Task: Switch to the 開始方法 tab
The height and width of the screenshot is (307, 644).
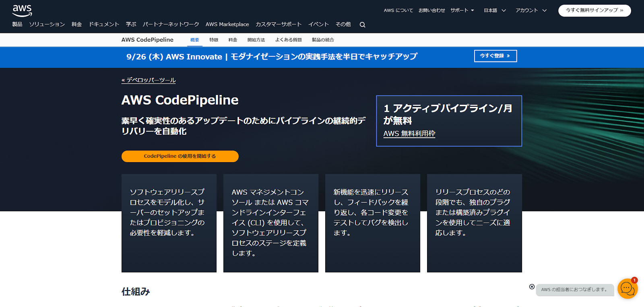Action: point(256,40)
